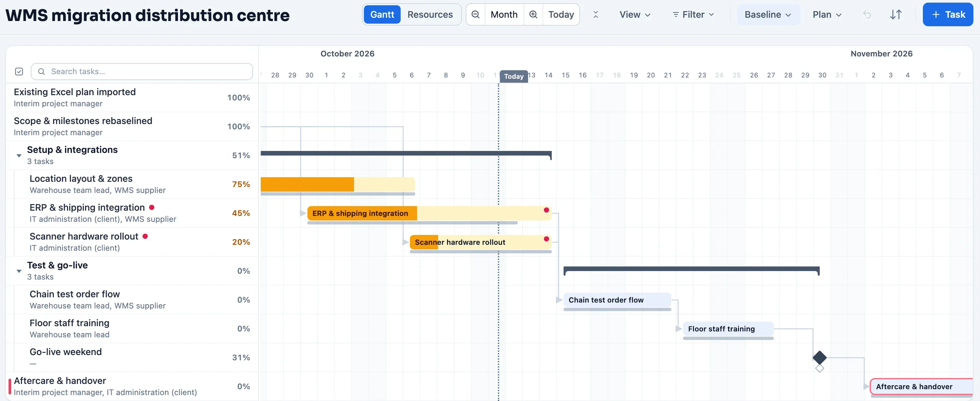
Task: Open the Plan dropdown
Action: coord(827,14)
